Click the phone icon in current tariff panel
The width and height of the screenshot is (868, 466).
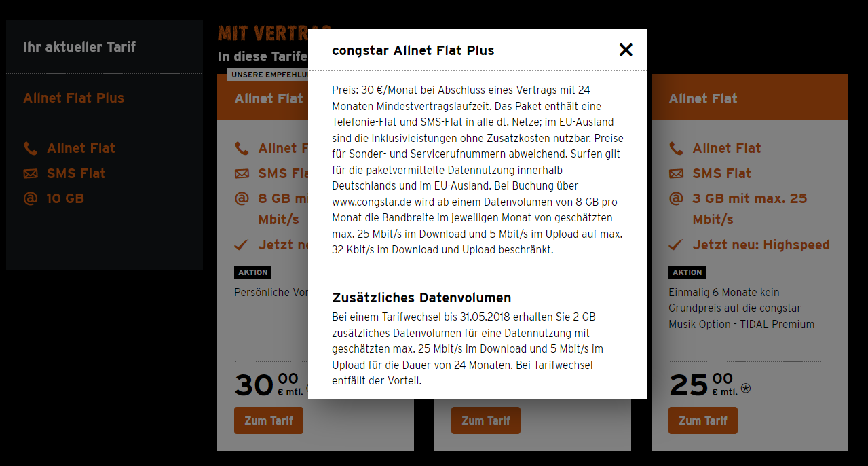(31, 148)
